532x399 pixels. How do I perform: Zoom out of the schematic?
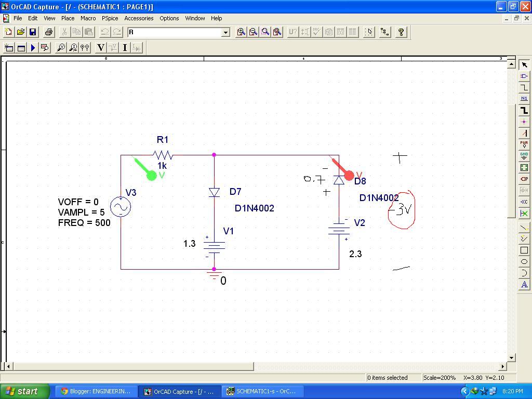pos(253,32)
